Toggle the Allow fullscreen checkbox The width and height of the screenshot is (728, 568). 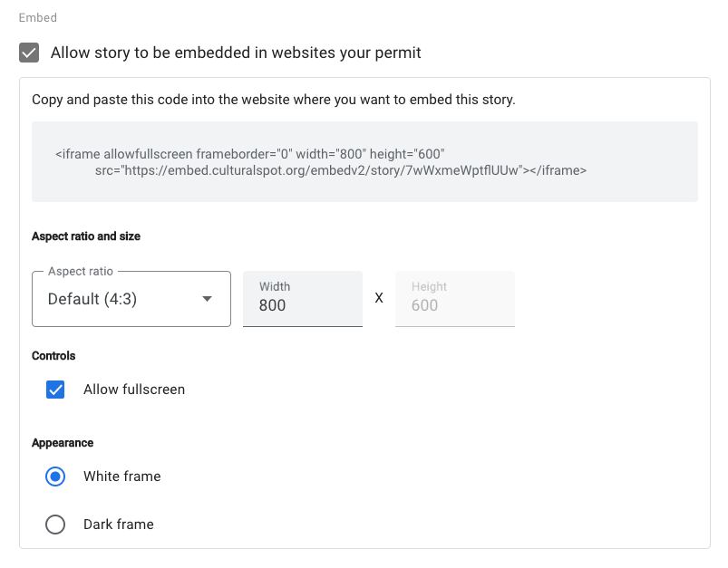55,390
